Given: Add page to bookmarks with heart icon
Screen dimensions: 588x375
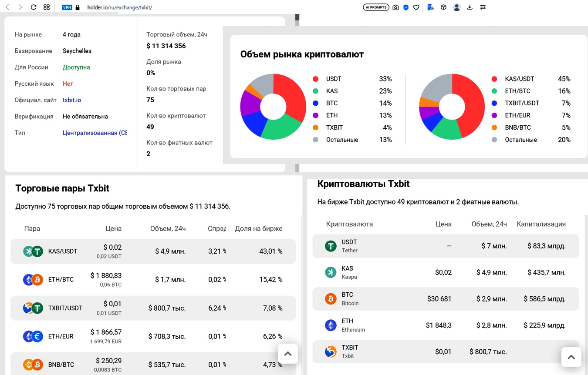Looking at the screenshot, I should pyautogui.click(x=416, y=7).
